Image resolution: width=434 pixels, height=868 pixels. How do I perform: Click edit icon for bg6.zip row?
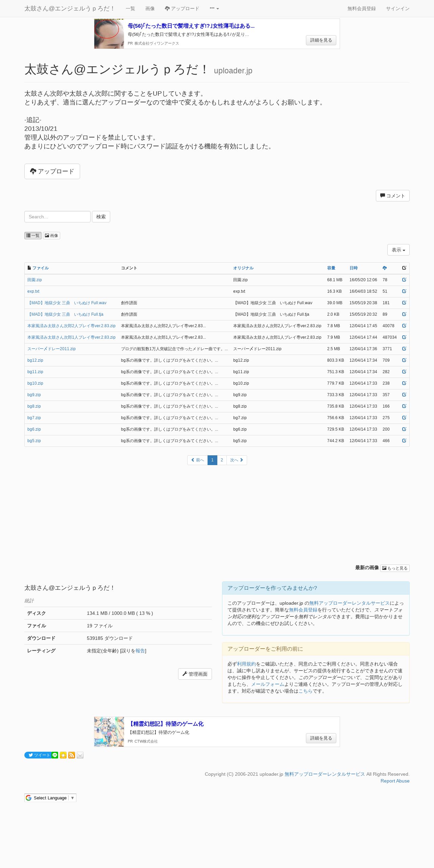pos(404,429)
